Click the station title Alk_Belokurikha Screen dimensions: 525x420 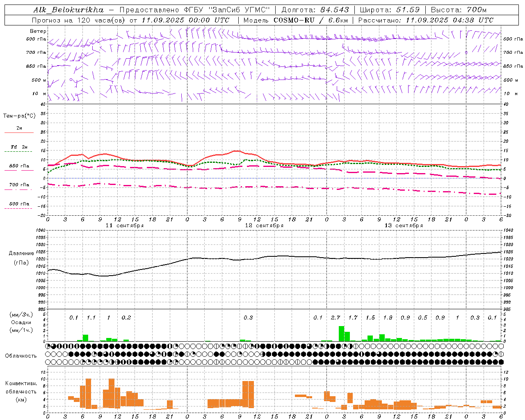[68, 10]
